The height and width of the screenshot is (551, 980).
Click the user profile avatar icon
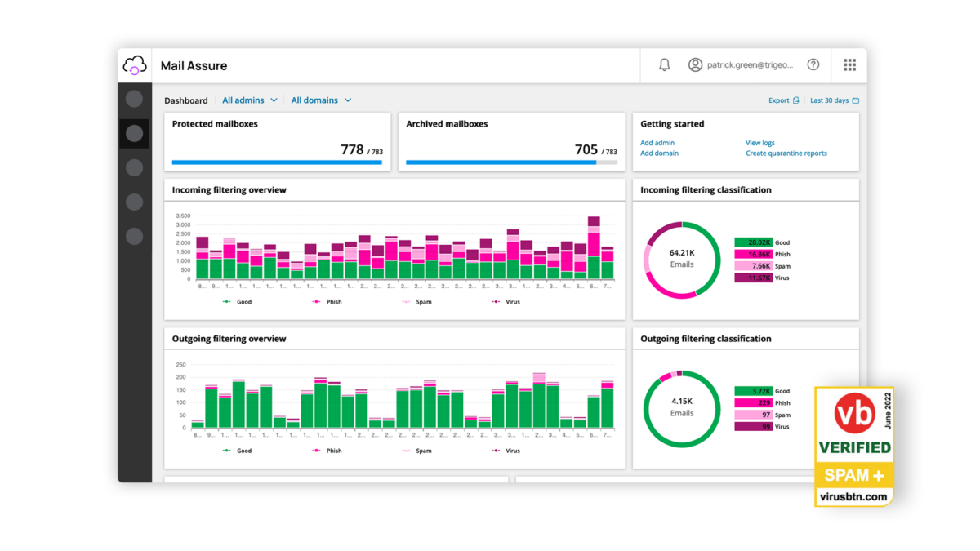click(x=695, y=65)
